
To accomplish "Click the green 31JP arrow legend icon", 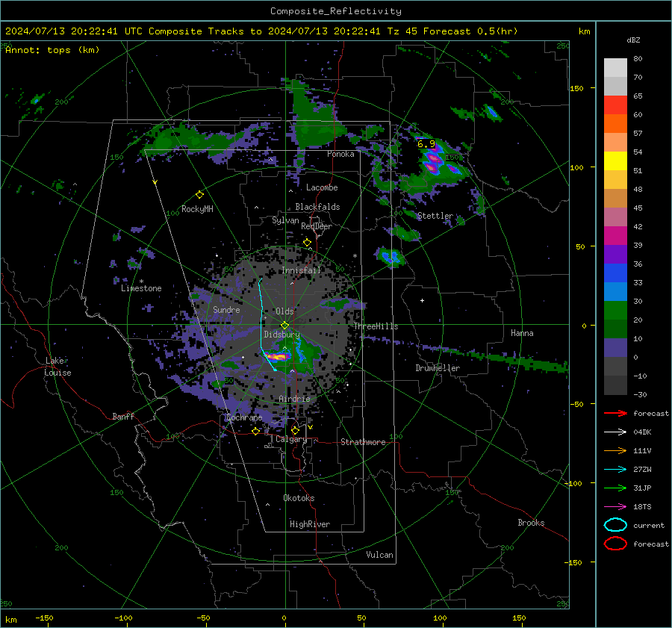I will (615, 488).
